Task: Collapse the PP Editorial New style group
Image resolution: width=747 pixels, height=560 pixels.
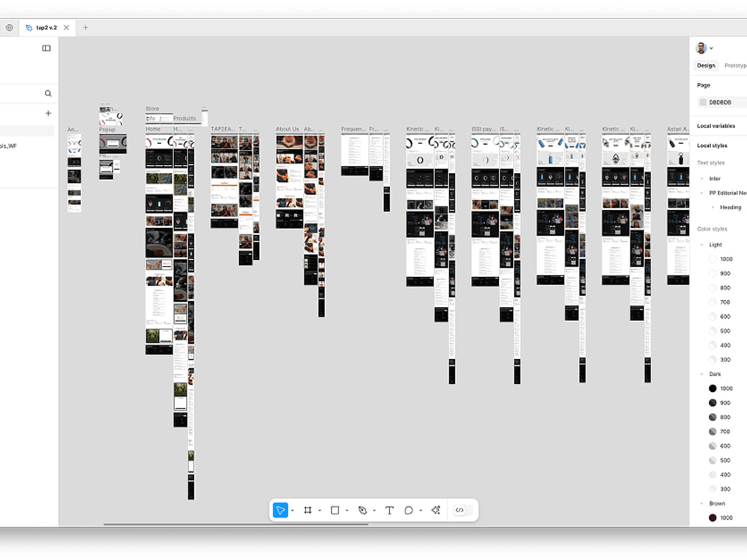Action: (x=701, y=193)
